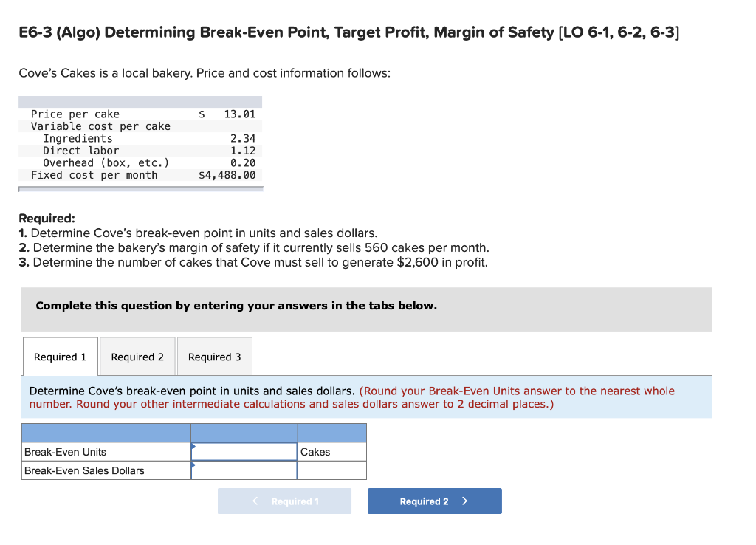Open the Required 1 tab
This screenshot has width=756, height=545.
pos(60,356)
